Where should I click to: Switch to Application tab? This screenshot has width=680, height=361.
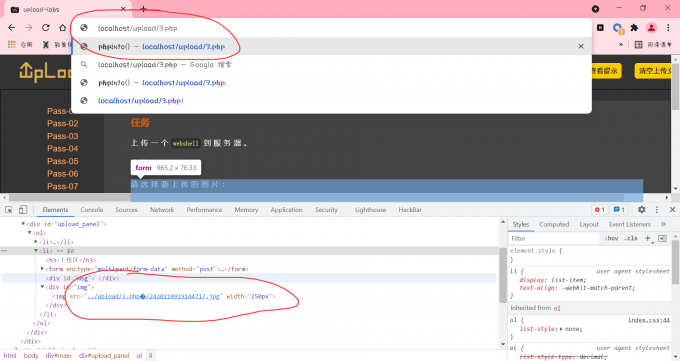[286, 210]
